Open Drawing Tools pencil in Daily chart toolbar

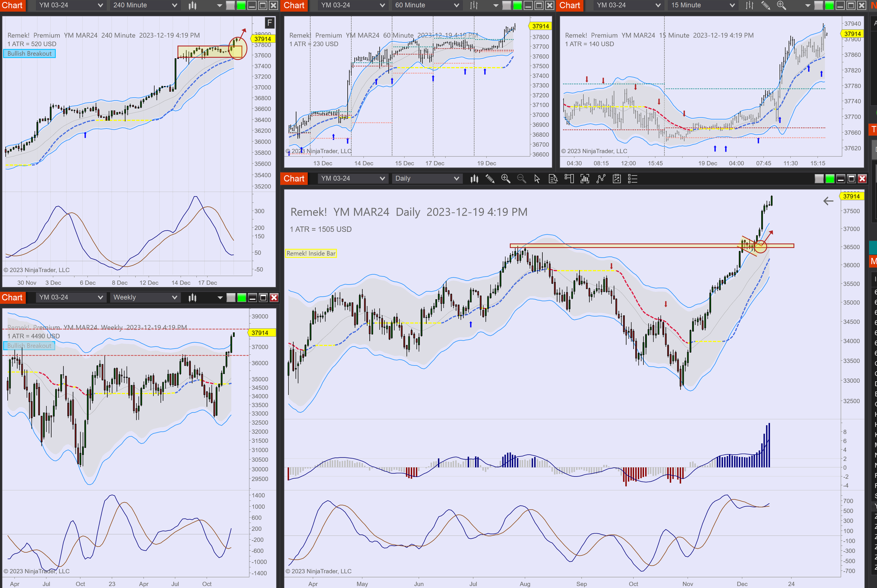coord(490,179)
